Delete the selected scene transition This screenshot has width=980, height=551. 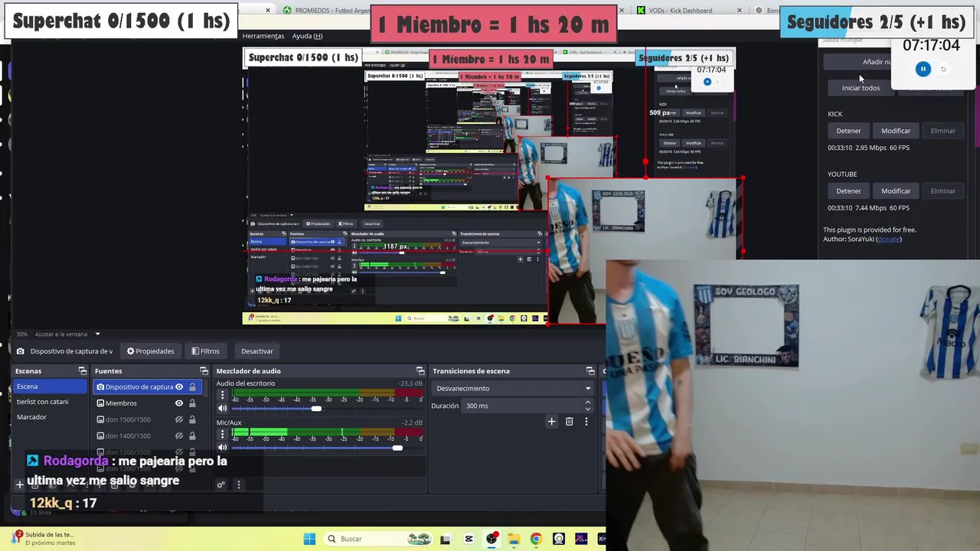pyautogui.click(x=569, y=422)
